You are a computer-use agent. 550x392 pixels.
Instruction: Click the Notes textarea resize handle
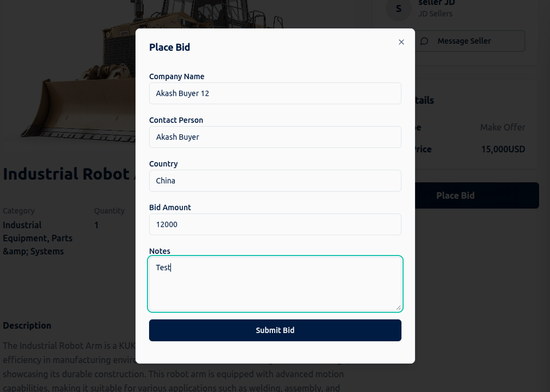click(398, 307)
